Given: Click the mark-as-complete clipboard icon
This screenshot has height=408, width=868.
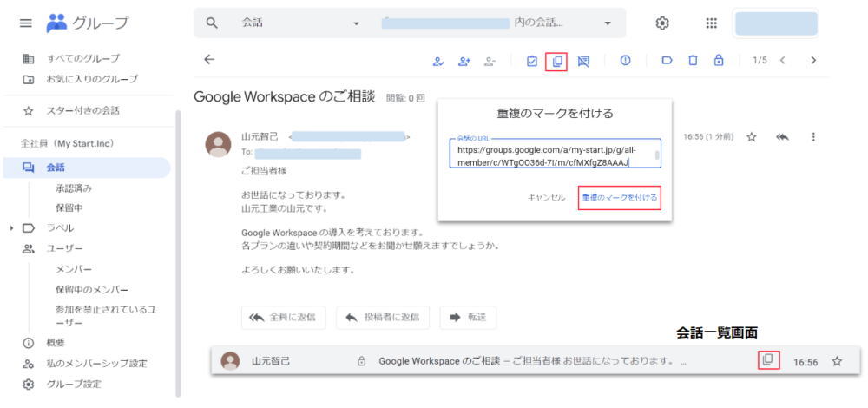Looking at the screenshot, I should pos(531,61).
